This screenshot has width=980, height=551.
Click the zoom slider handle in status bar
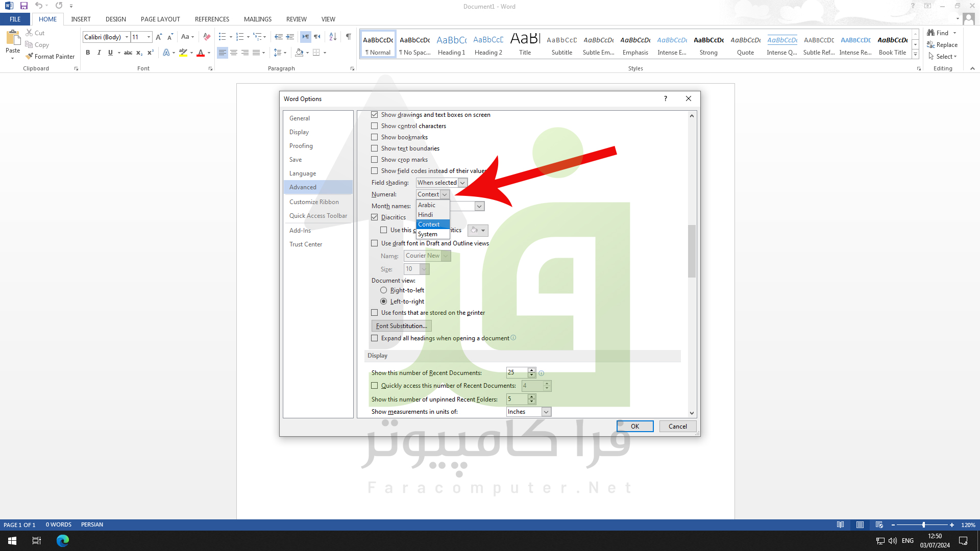click(x=923, y=525)
